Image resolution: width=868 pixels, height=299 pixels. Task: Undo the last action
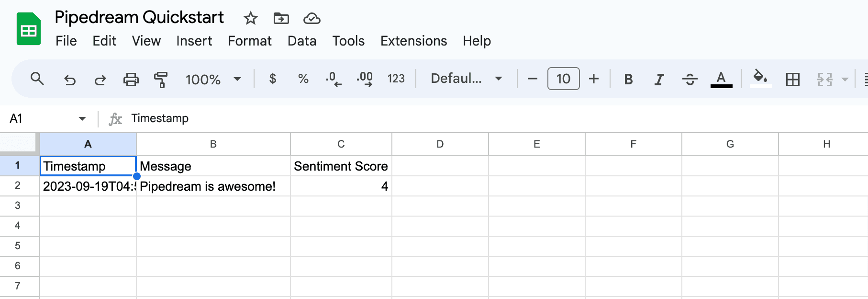(x=70, y=79)
